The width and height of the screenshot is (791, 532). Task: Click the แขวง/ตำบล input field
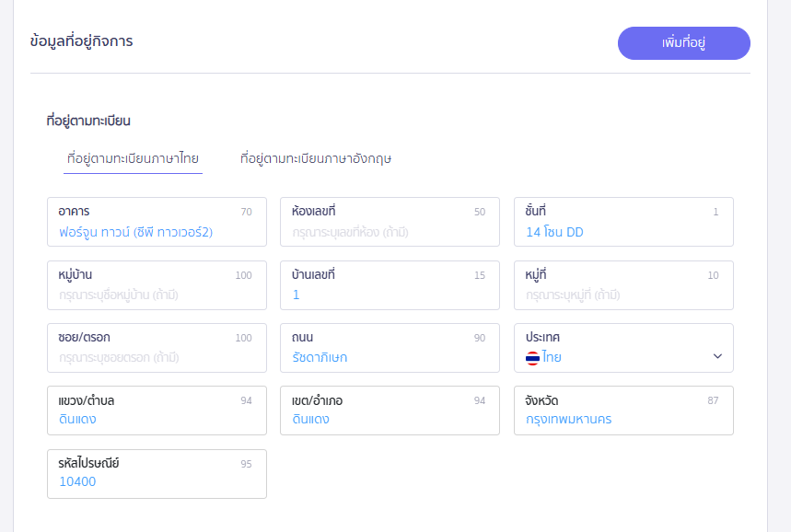[x=156, y=420]
